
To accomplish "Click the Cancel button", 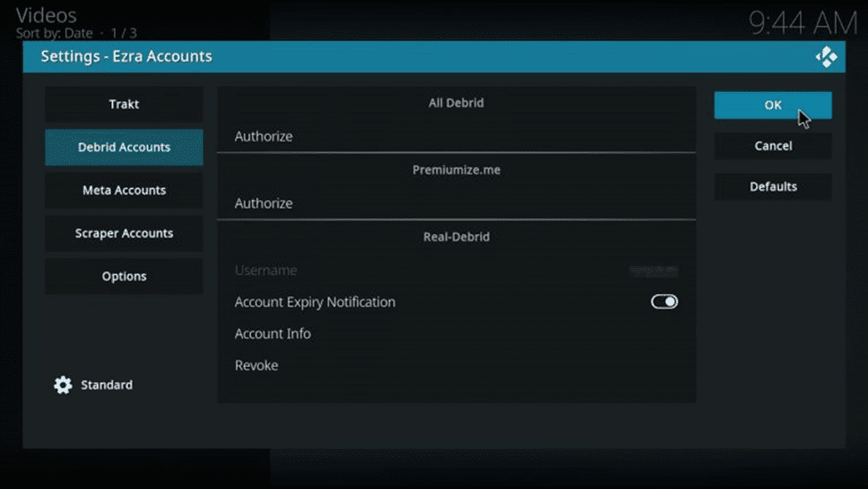I will (773, 146).
